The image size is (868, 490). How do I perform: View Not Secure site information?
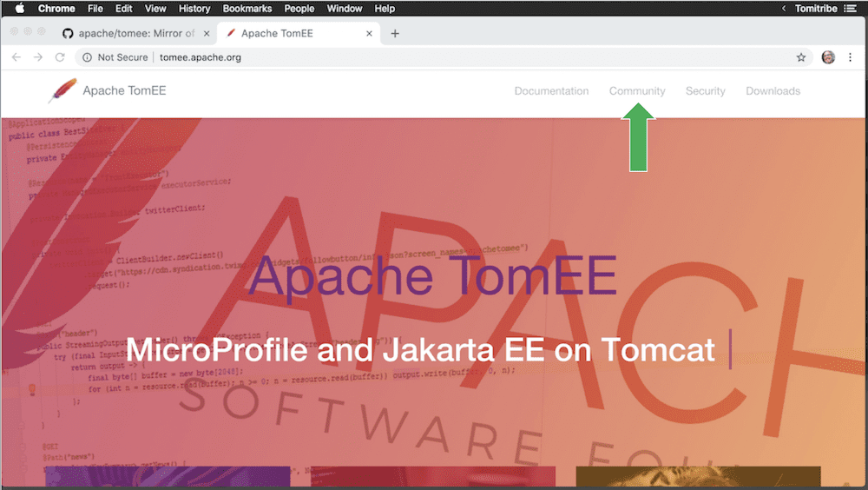pos(115,57)
